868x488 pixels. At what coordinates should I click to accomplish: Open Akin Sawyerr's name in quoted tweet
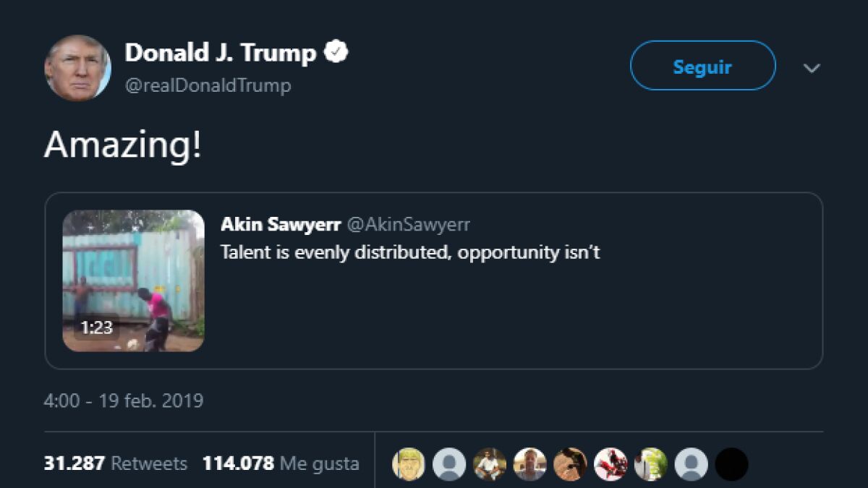point(281,224)
